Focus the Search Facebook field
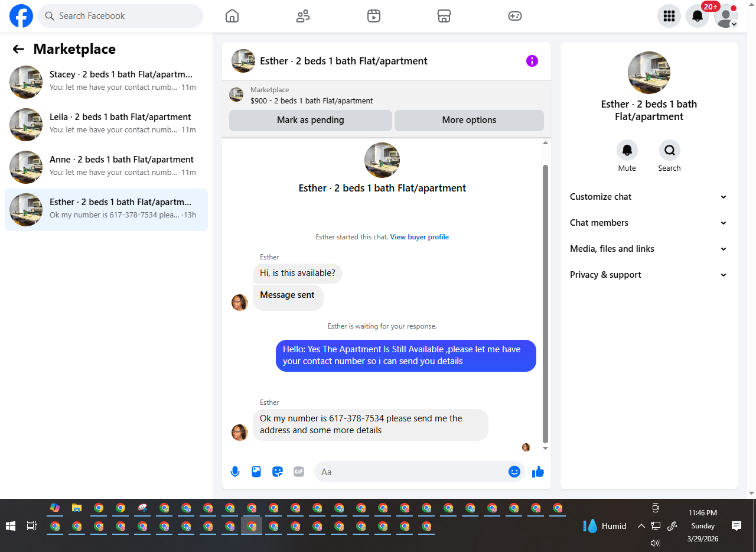The height and width of the screenshot is (552, 756). point(120,16)
